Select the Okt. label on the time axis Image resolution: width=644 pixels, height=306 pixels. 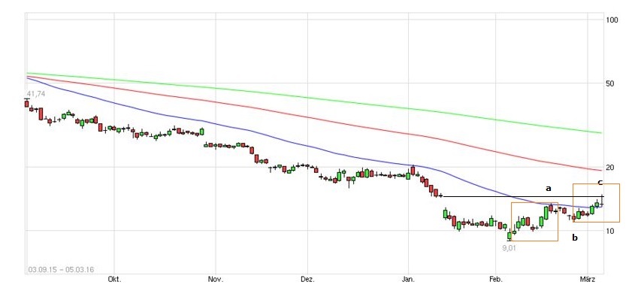click(115, 279)
